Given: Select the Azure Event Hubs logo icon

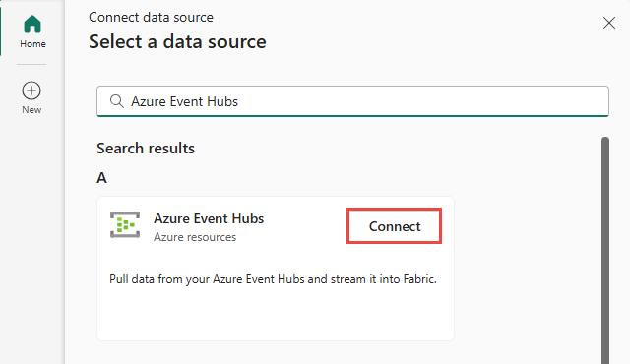Looking at the screenshot, I should pyautogui.click(x=125, y=224).
